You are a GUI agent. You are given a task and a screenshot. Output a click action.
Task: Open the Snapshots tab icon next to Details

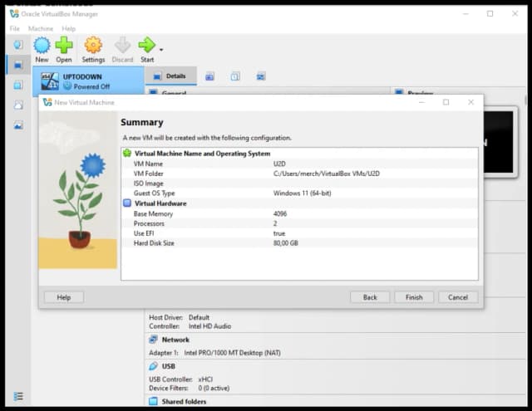pyautogui.click(x=209, y=76)
